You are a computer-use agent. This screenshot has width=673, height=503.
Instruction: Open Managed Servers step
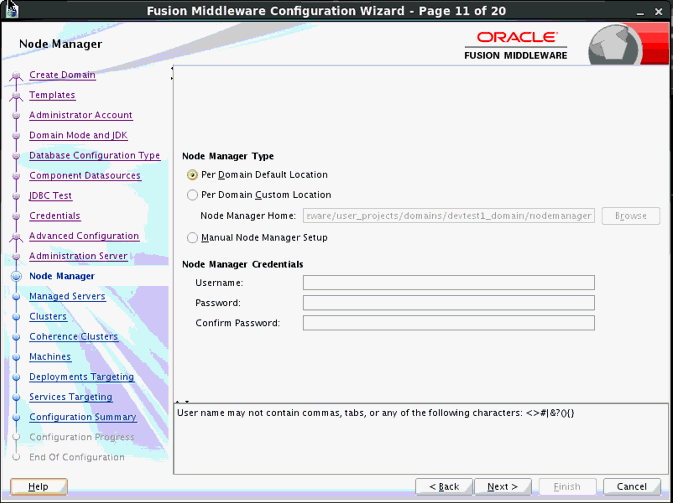click(67, 296)
